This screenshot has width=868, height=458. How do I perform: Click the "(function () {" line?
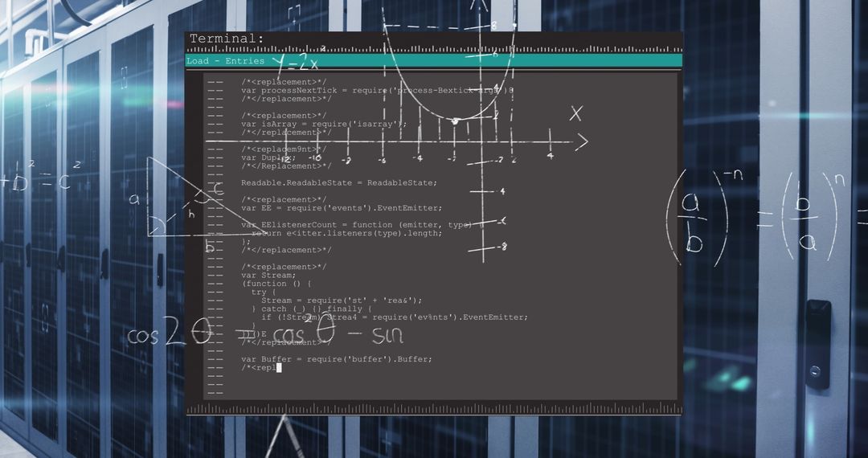pyautogui.click(x=276, y=283)
